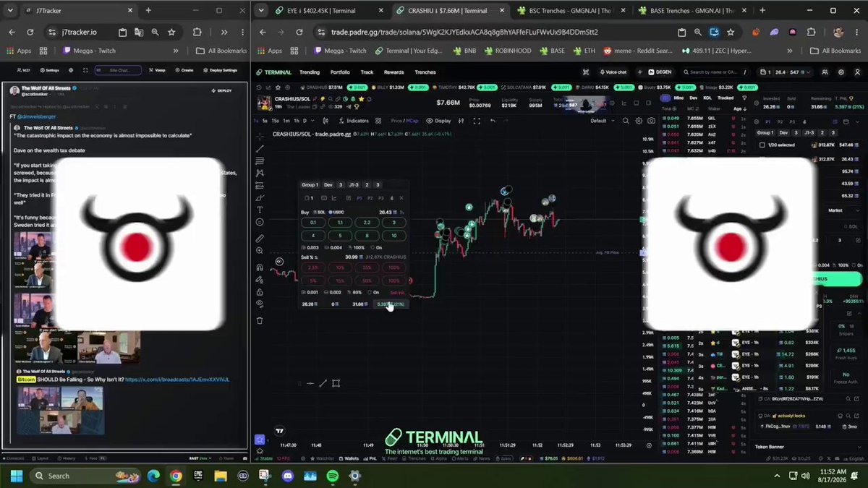Image resolution: width=868 pixels, height=488 pixels.
Task: Toggle Price / MCap chart mode
Action: coord(405,121)
